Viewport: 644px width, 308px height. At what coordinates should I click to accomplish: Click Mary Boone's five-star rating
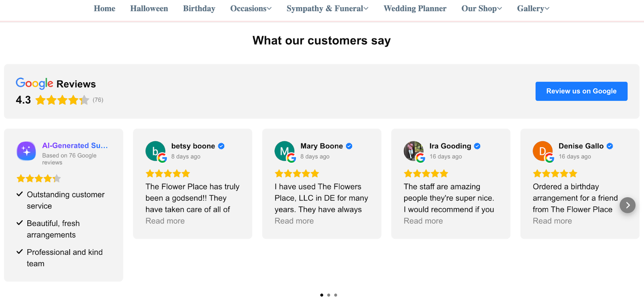pos(297,174)
